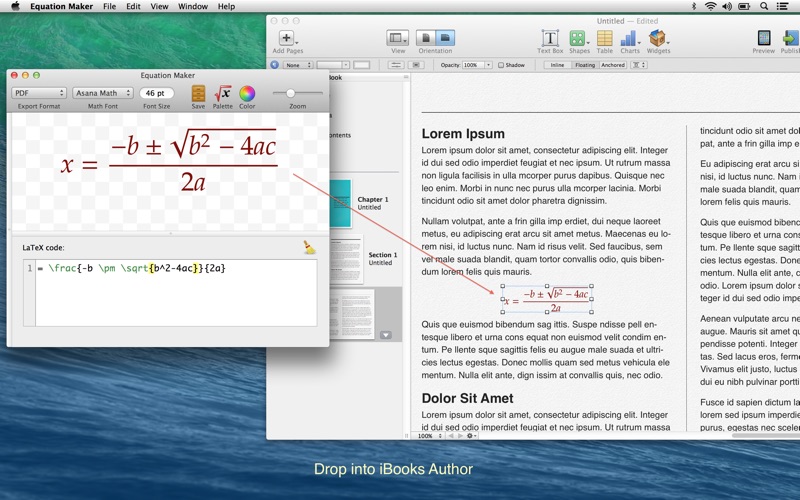Click the broom icon to clear LaTeX code
The image size is (800, 500).
click(309, 247)
